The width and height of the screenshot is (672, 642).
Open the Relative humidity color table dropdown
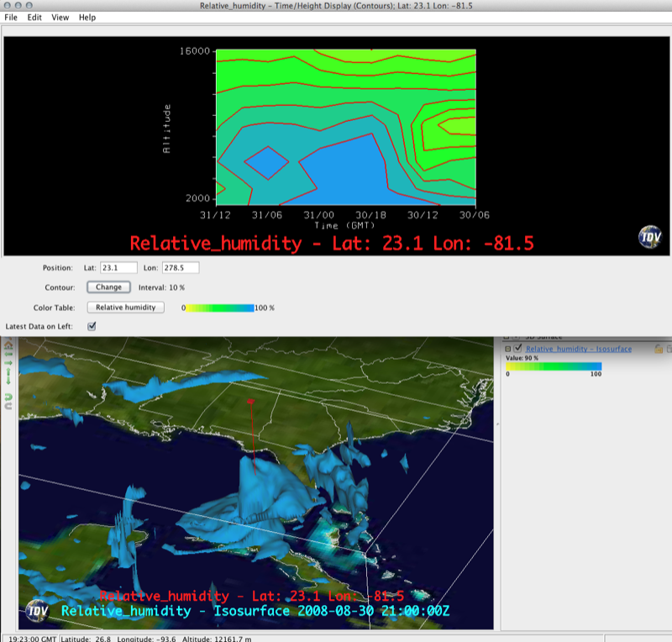[125, 308]
